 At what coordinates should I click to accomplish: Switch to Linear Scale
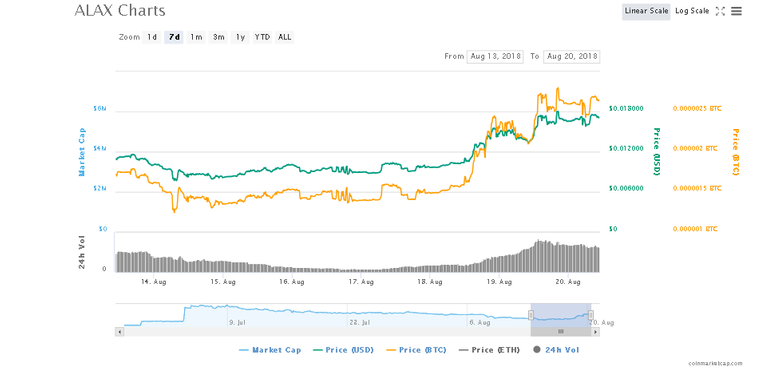click(x=646, y=11)
